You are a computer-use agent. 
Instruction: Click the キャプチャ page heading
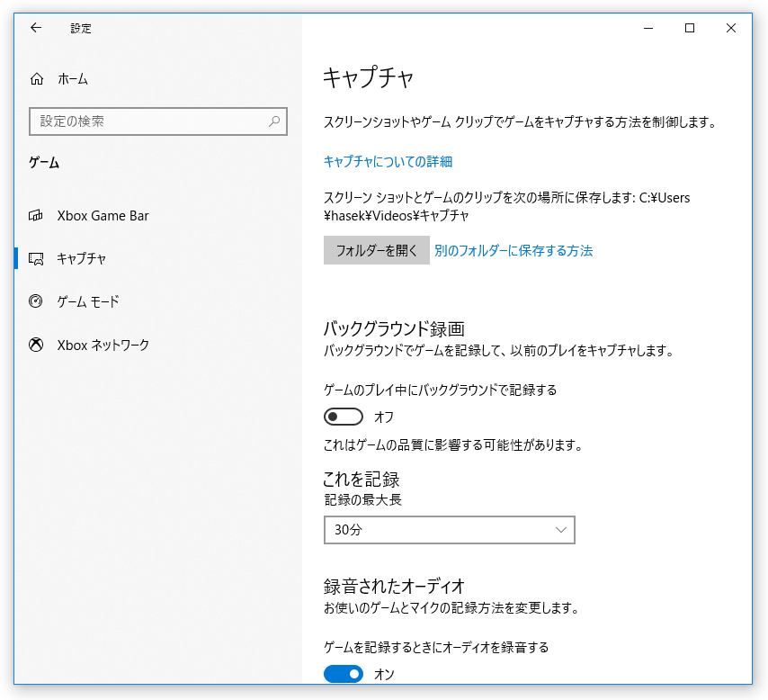pos(369,77)
